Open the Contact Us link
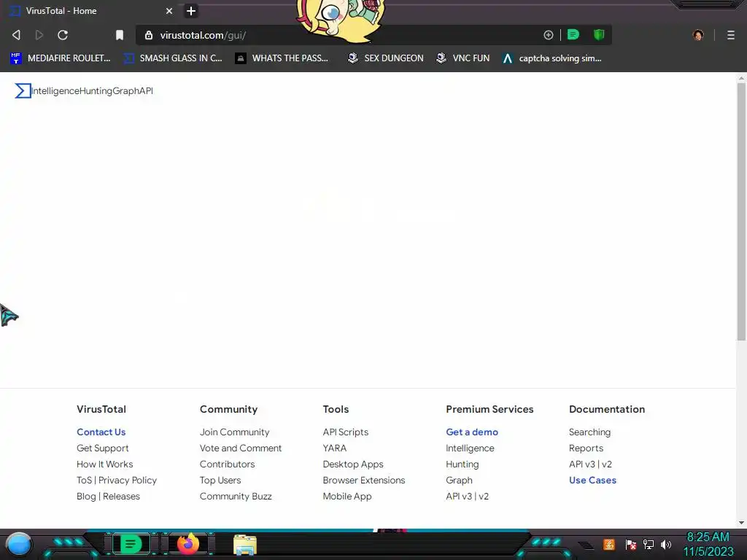 101,432
